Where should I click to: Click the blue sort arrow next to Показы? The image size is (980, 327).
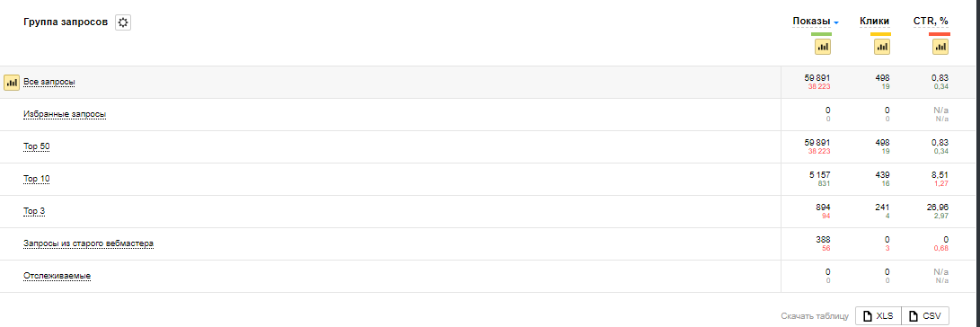click(x=836, y=23)
